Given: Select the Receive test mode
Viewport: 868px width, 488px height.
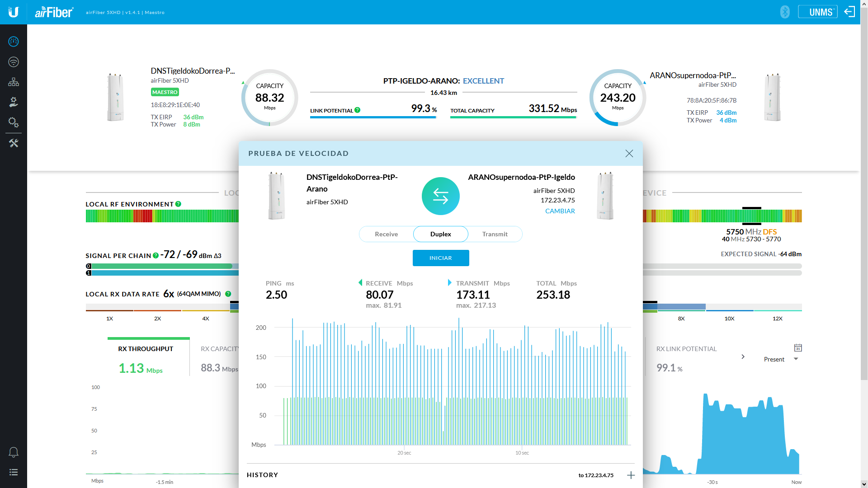Looking at the screenshot, I should click(386, 234).
